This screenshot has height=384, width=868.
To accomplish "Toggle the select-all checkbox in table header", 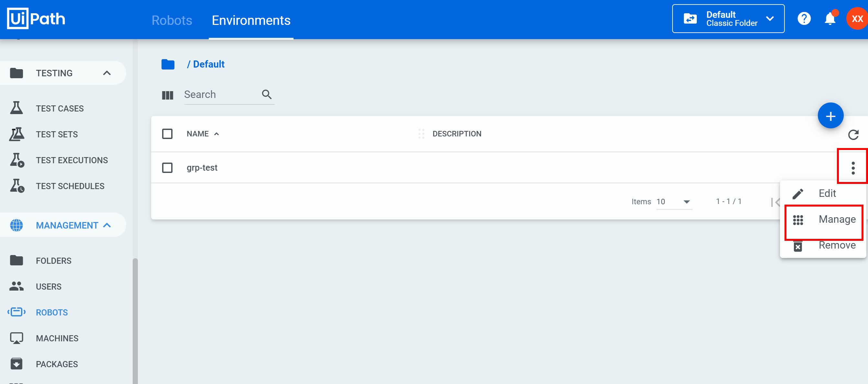I will point(167,134).
